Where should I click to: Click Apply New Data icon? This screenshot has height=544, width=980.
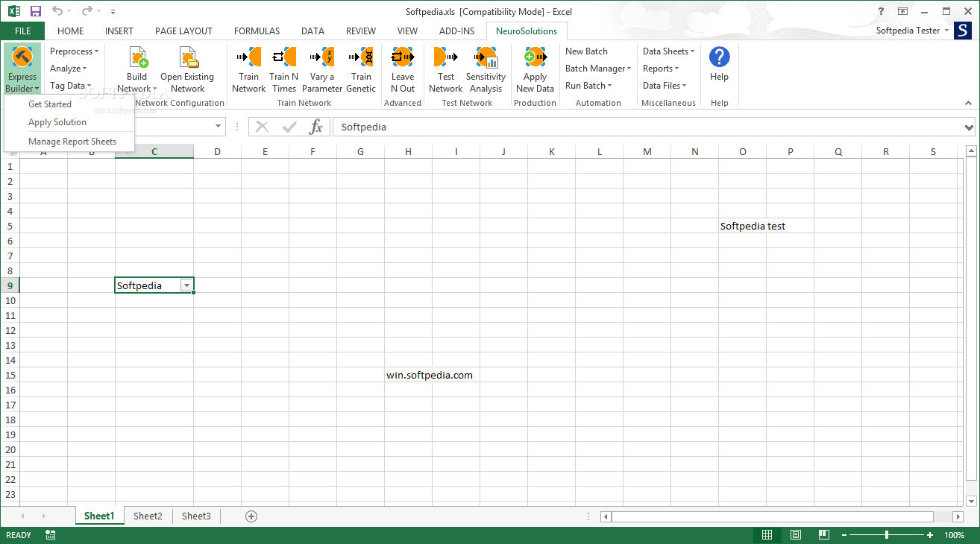[535, 57]
